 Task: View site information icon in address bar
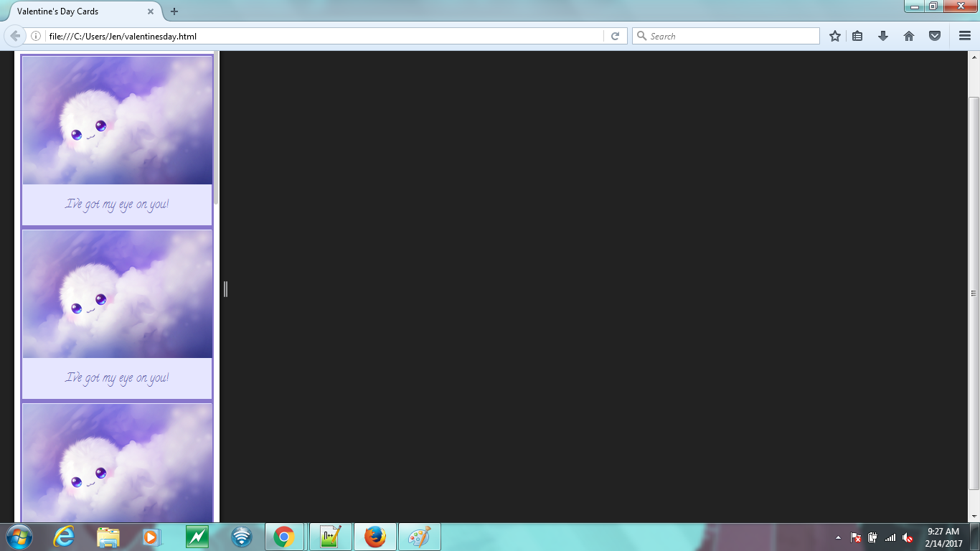(x=35, y=36)
